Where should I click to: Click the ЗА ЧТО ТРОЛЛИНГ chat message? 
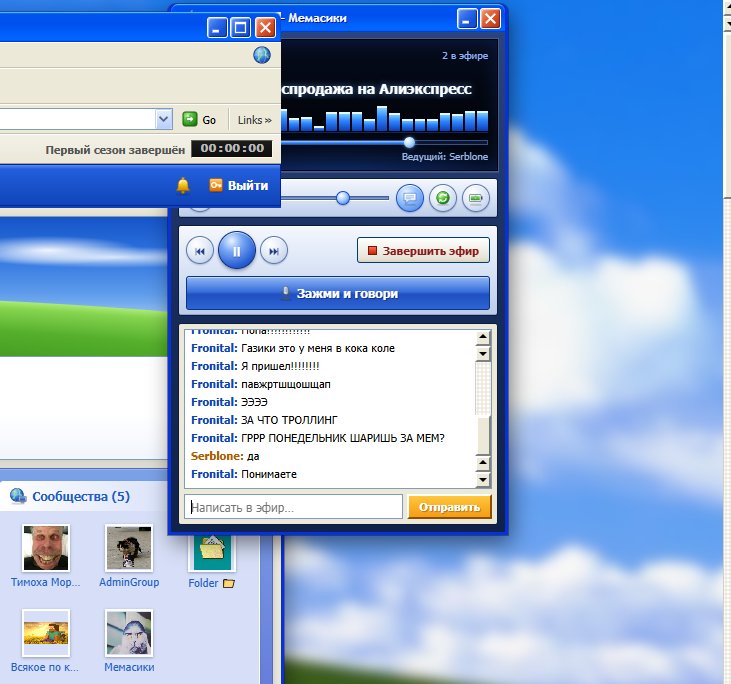coord(289,420)
